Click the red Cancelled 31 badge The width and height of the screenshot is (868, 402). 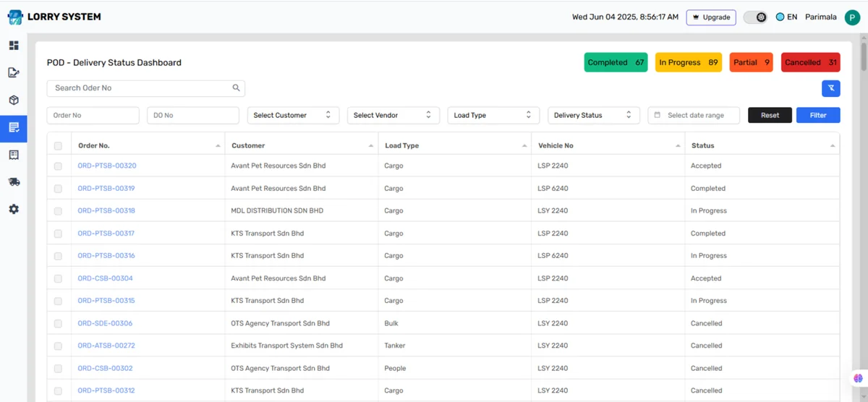(x=811, y=62)
